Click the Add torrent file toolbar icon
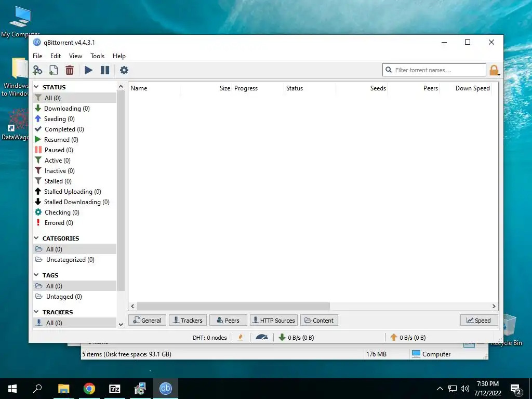Screen dimensions: 532x399 click(x=54, y=70)
